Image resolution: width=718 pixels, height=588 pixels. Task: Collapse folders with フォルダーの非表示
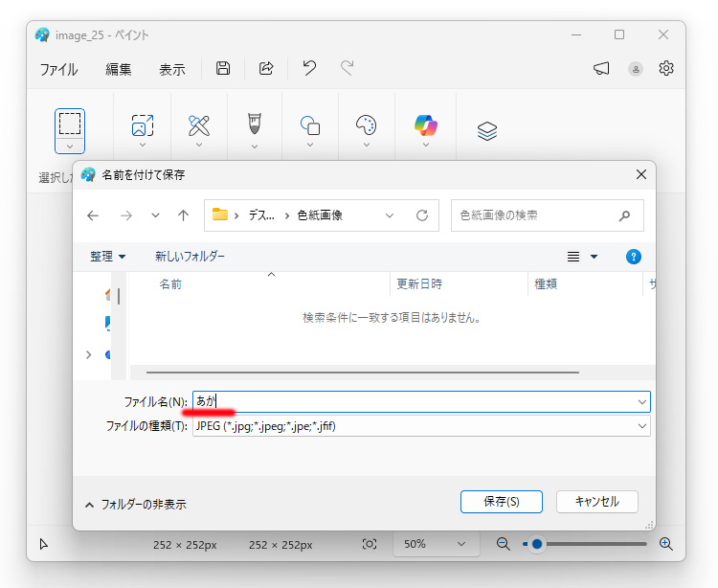pyautogui.click(x=136, y=504)
